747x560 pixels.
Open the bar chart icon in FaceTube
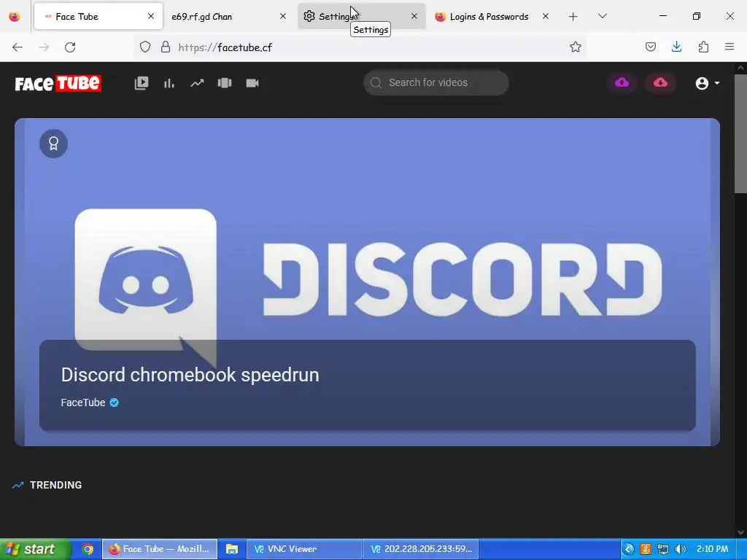click(169, 83)
